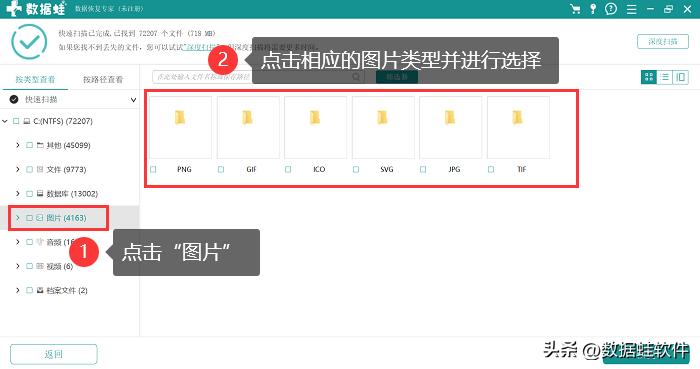The width and height of the screenshot is (700, 369).
Task: Expand the 图片 (4163) node
Action: tap(18, 218)
